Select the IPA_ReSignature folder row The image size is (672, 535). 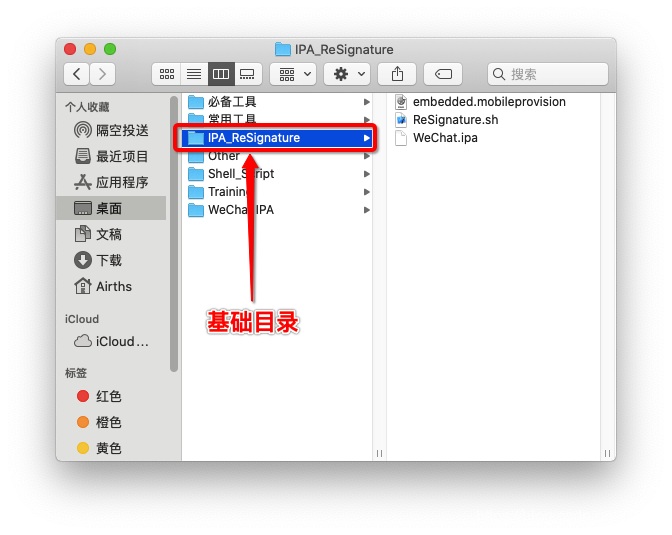(x=277, y=138)
